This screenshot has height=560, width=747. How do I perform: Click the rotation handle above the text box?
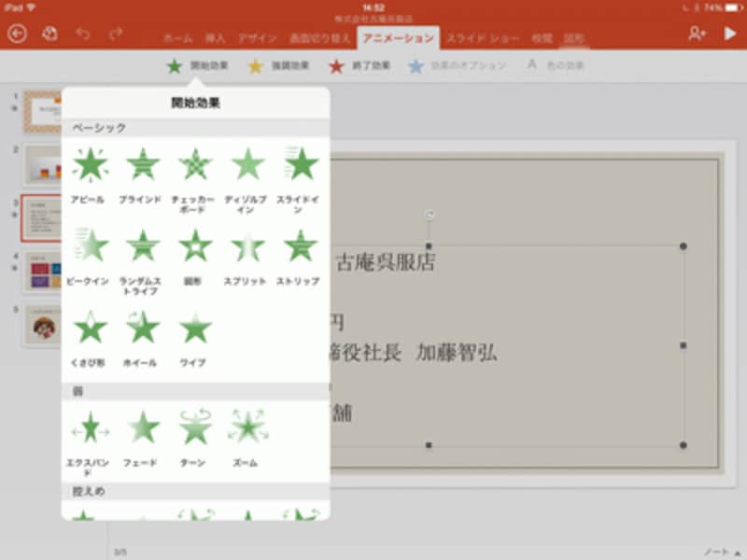point(430,215)
